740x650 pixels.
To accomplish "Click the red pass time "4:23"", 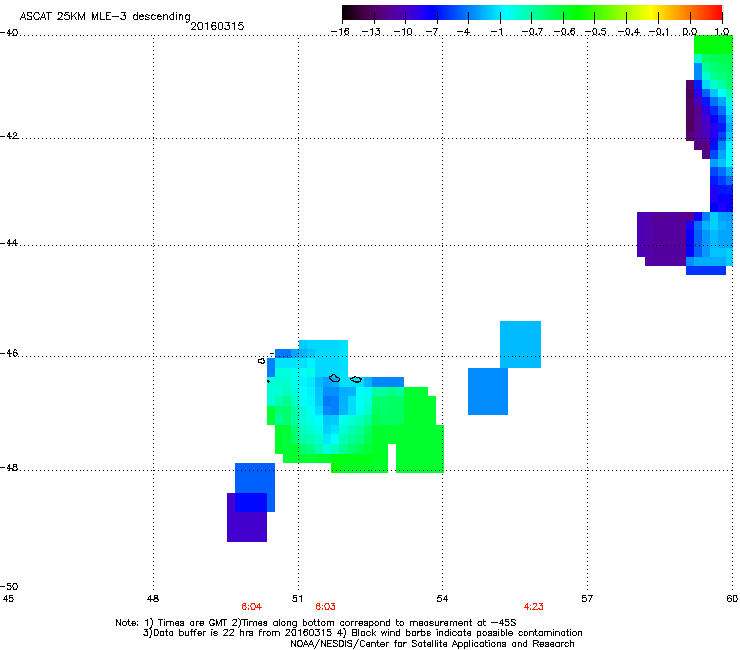I will coord(534,607).
